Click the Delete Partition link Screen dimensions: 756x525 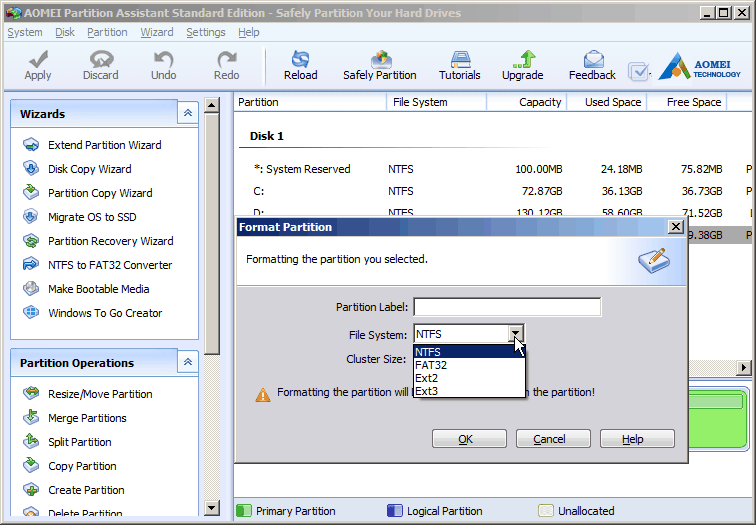point(85,513)
